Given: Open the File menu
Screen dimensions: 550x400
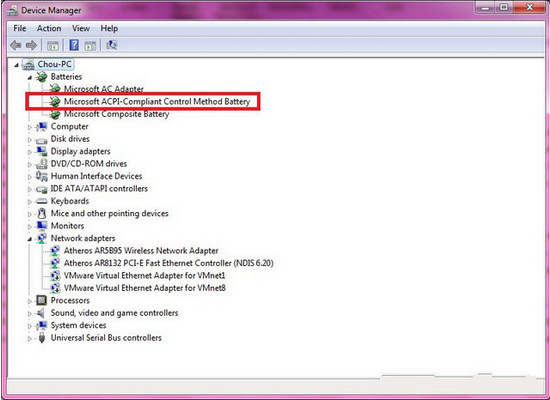Looking at the screenshot, I should [20, 28].
